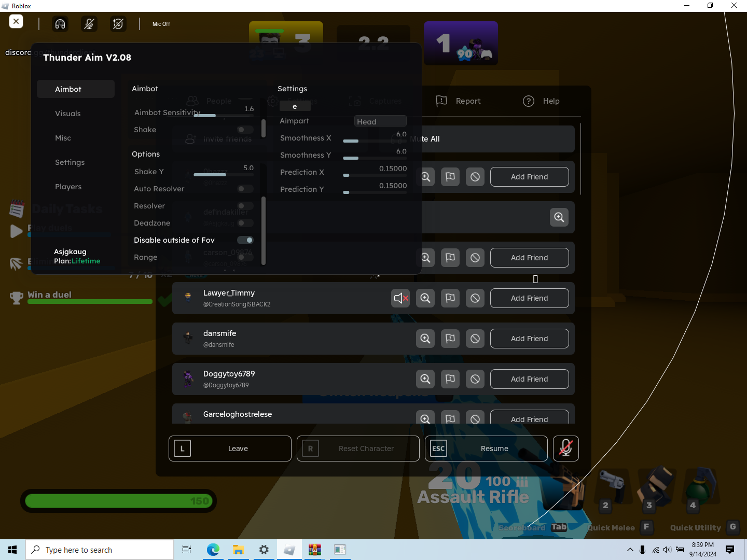
Task: Click the crossed circular icon beside the muted microphone in the toolbar
Action: [118, 24]
